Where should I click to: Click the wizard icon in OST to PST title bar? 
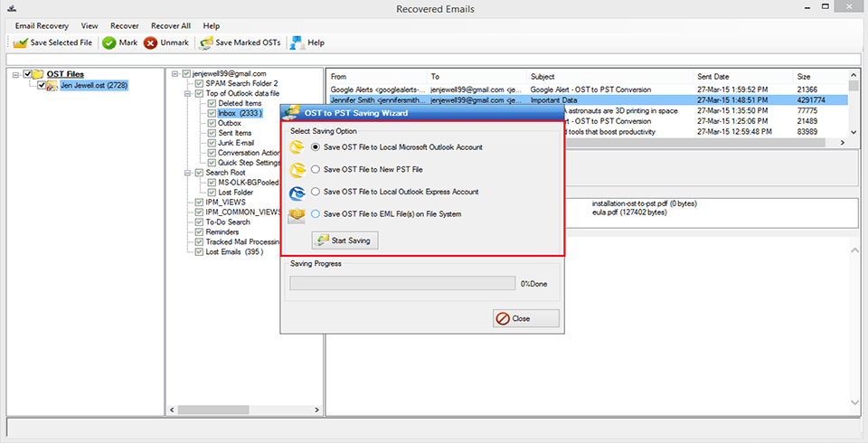click(x=290, y=112)
